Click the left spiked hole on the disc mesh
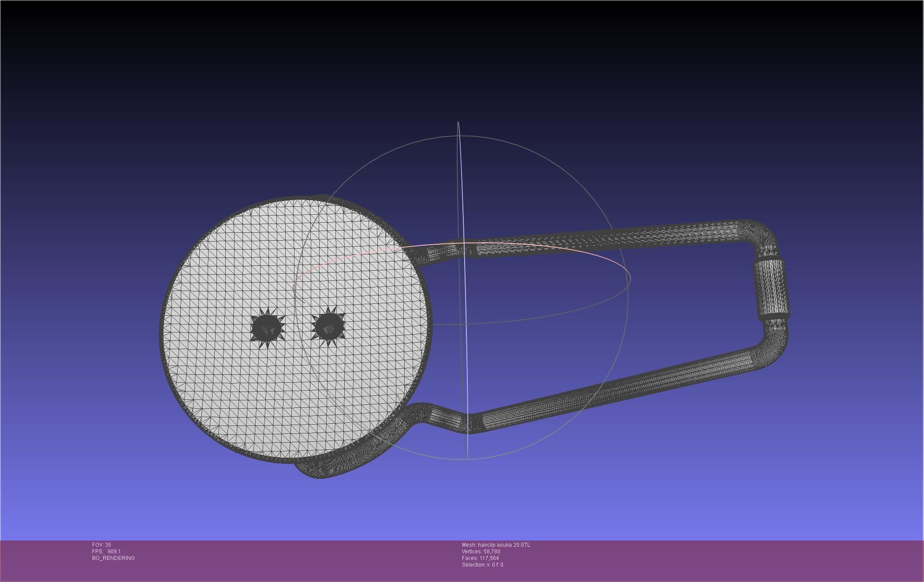This screenshot has height=582, width=924. (268, 328)
